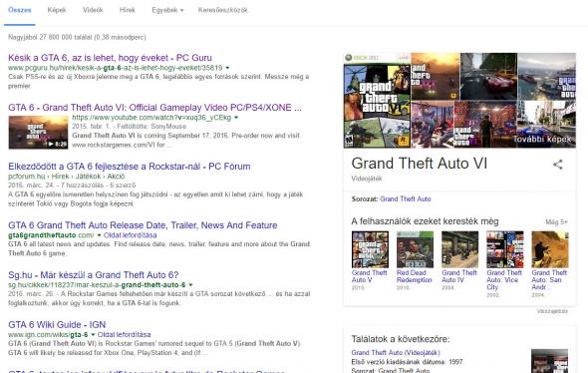The width and height of the screenshot is (588, 373).
Task: Open GTA 6 Release Date, Trailer, News result
Action: pos(143,225)
